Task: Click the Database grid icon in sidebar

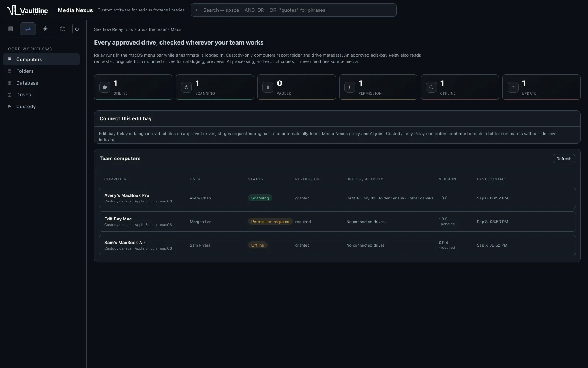Action: 10,83
